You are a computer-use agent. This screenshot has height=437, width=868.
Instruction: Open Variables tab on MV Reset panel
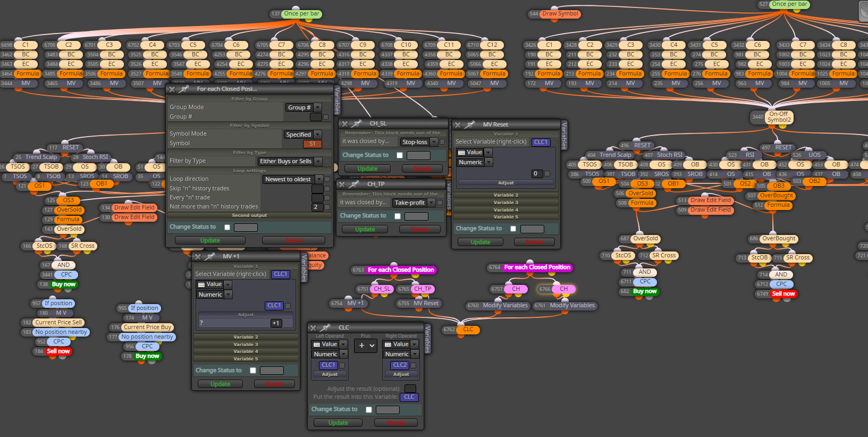[564, 135]
